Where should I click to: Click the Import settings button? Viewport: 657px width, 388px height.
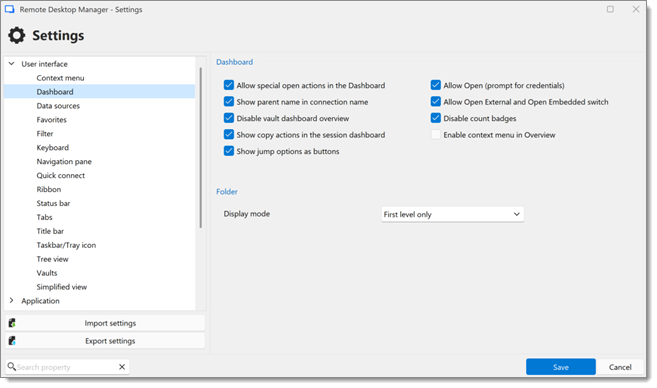[x=105, y=323]
